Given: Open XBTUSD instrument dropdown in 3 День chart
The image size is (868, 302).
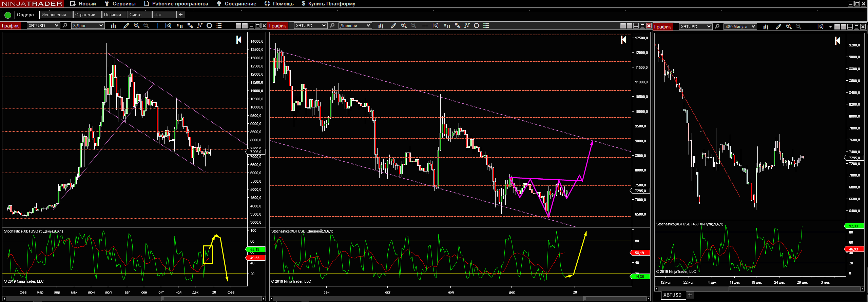Looking at the screenshot, I should coord(43,26).
